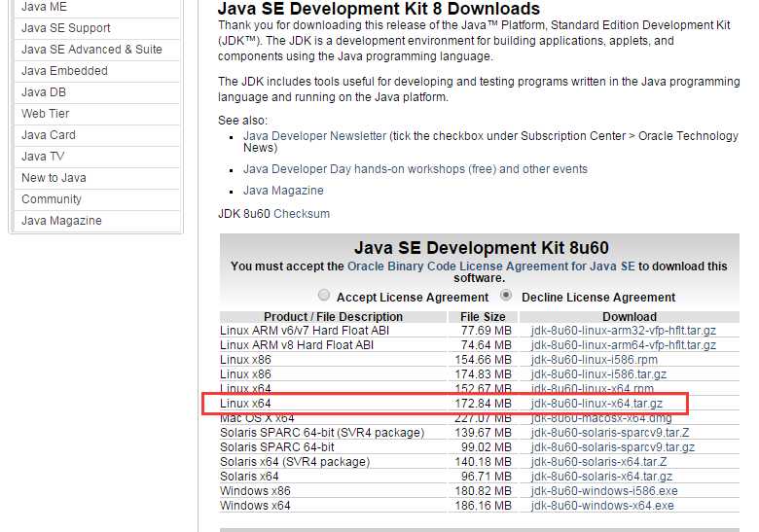Click the File Size column header

(483, 317)
